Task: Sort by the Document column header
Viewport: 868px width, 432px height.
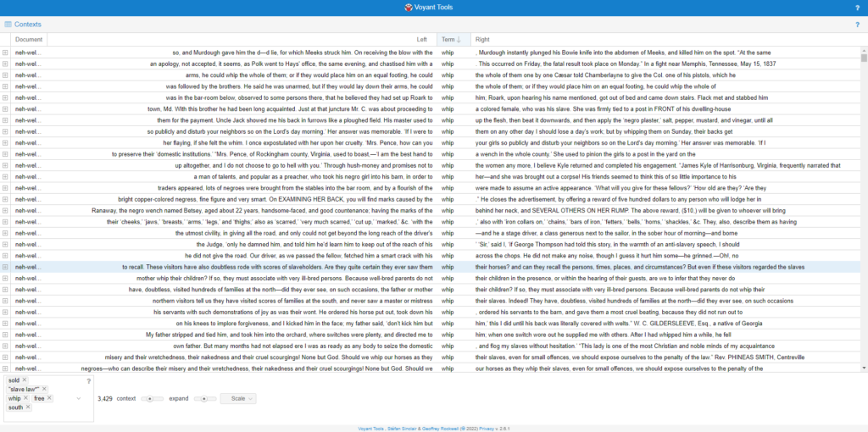Action: point(28,40)
